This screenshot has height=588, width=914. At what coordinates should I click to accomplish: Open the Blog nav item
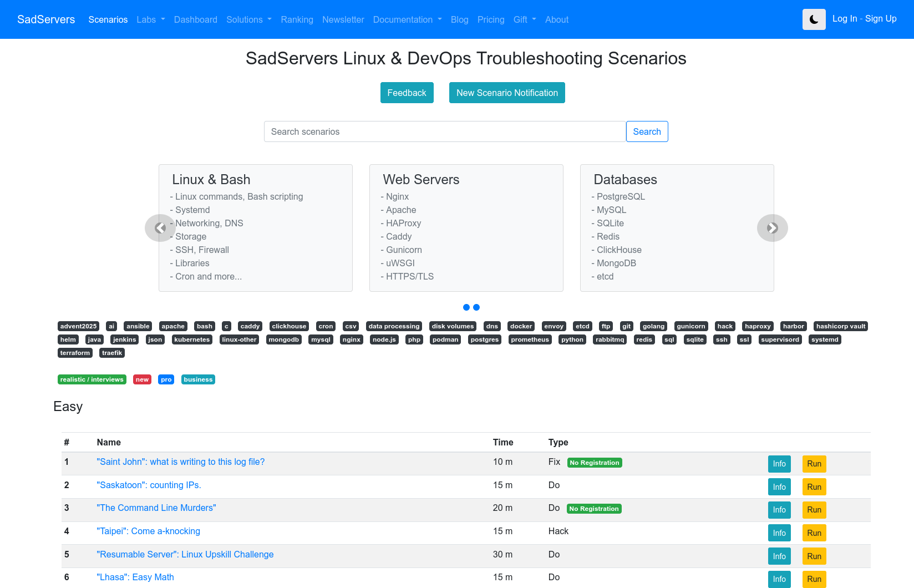click(x=460, y=19)
